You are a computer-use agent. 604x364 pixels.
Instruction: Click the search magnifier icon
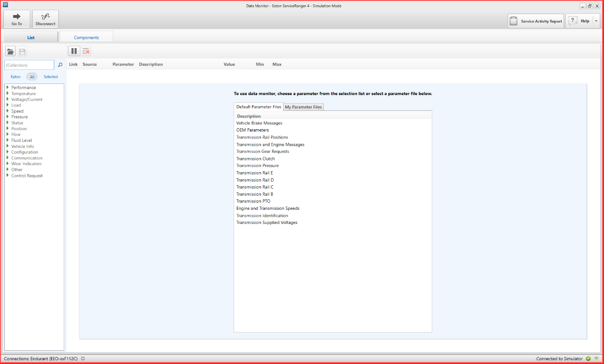coord(60,65)
